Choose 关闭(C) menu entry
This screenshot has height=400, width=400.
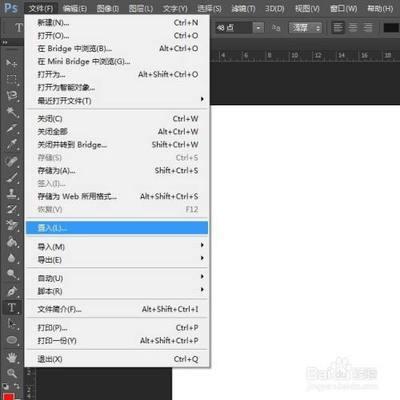(117, 119)
